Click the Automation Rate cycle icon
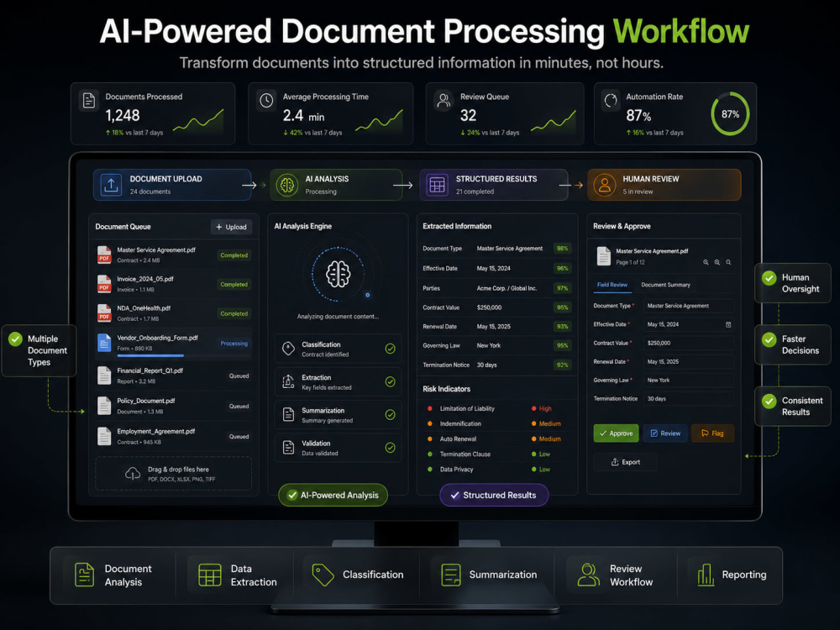 click(611, 101)
